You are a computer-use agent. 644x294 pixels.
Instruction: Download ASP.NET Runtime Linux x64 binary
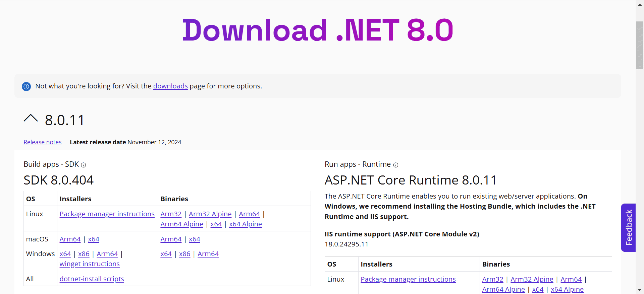(x=538, y=289)
